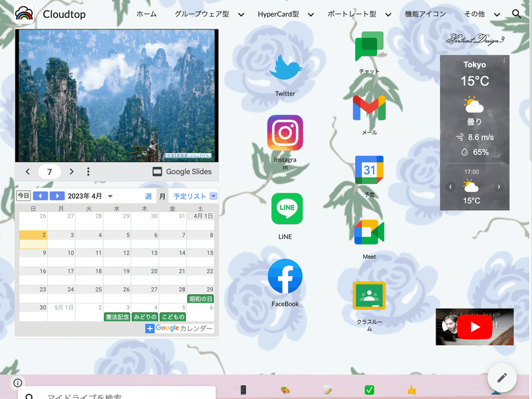Viewport: 532px width, 399px height.
Task: Open the Twitter bird icon
Action: tap(286, 67)
